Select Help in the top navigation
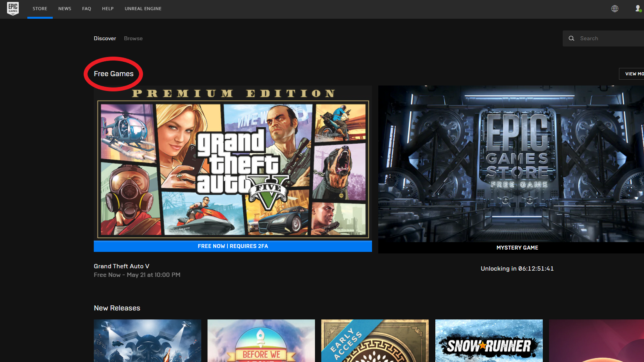Screen dimensions: 644x362 (x=108, y=9)
